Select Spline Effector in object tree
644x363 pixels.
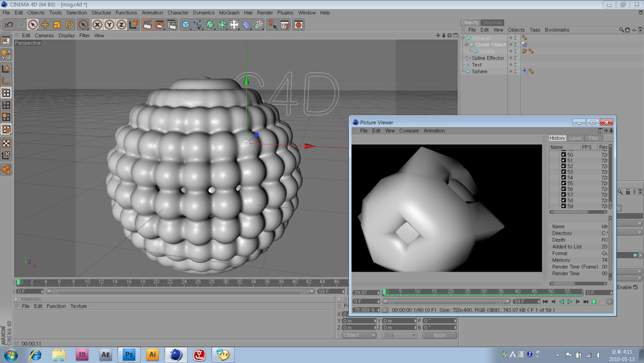pos(488,58)
